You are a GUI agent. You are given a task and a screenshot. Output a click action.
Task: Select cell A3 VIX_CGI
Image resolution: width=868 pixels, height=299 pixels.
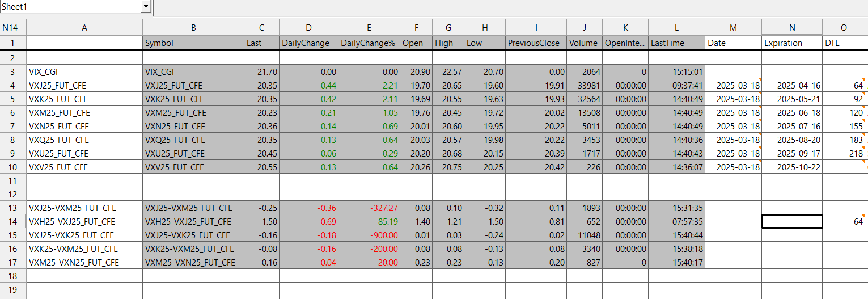pyautogui.click(x=84, y=72)
